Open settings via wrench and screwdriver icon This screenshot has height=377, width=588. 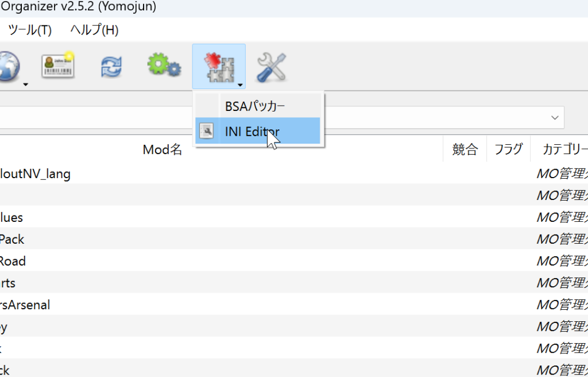click(x=270, y=66)
